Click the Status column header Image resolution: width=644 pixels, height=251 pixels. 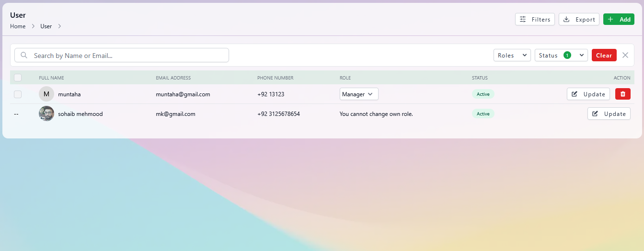pyautogui.click(x=480, y=78)
